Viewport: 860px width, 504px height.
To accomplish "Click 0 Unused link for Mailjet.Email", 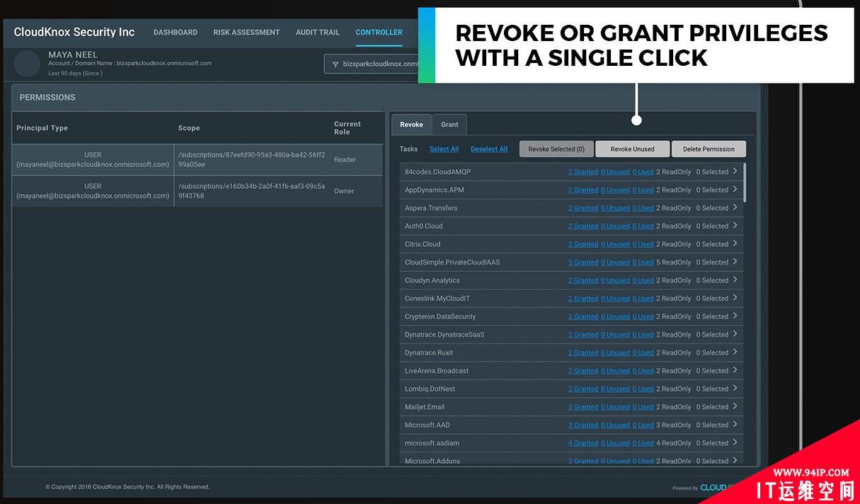I will pos(615,407).
